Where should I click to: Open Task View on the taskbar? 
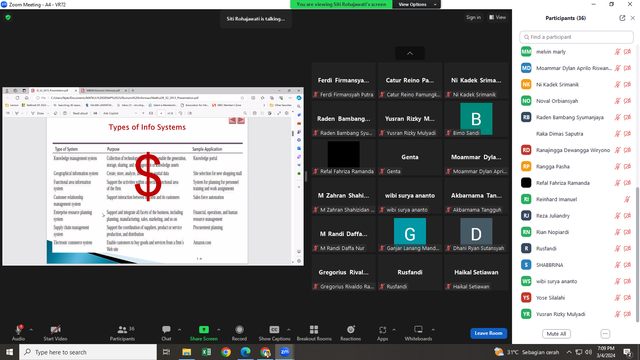click(x=166, y=352)
